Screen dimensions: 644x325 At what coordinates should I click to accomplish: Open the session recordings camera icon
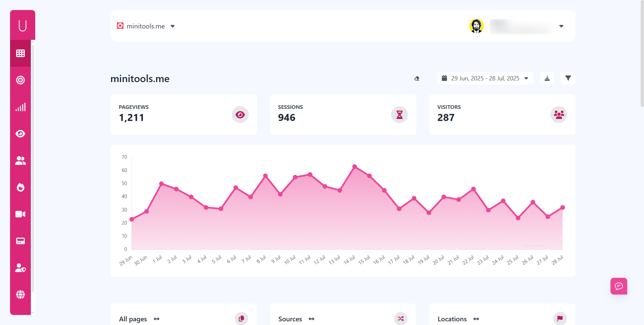(20, 214)
